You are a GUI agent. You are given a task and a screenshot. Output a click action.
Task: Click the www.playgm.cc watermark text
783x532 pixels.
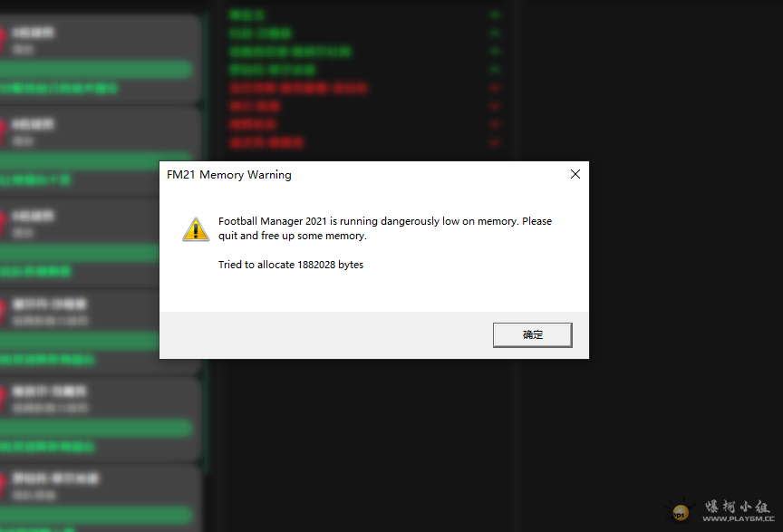738,519
